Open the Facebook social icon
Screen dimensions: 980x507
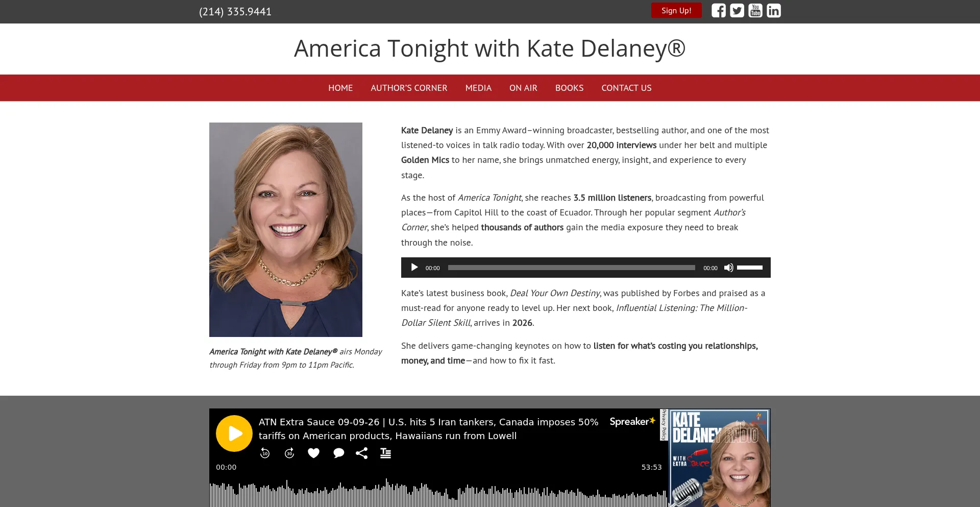[x=718, y=11]
